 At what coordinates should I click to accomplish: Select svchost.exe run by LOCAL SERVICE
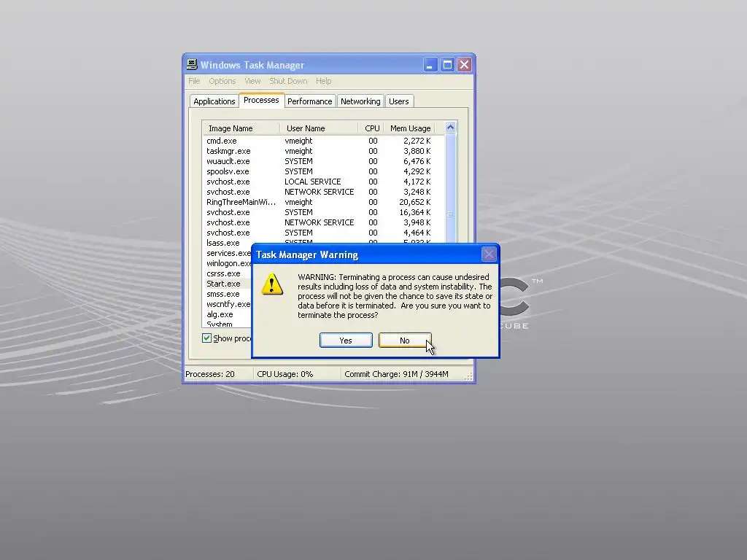click(323, 182)
